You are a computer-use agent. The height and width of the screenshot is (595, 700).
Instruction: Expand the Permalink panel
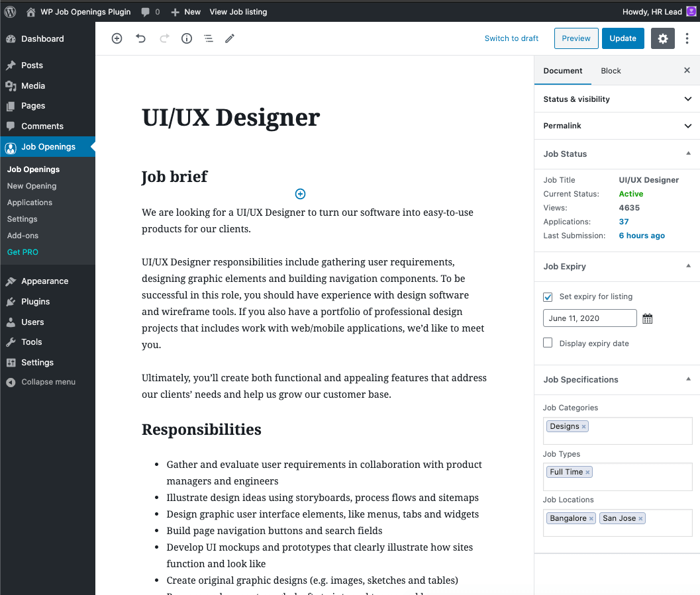[x=617, y=126]
